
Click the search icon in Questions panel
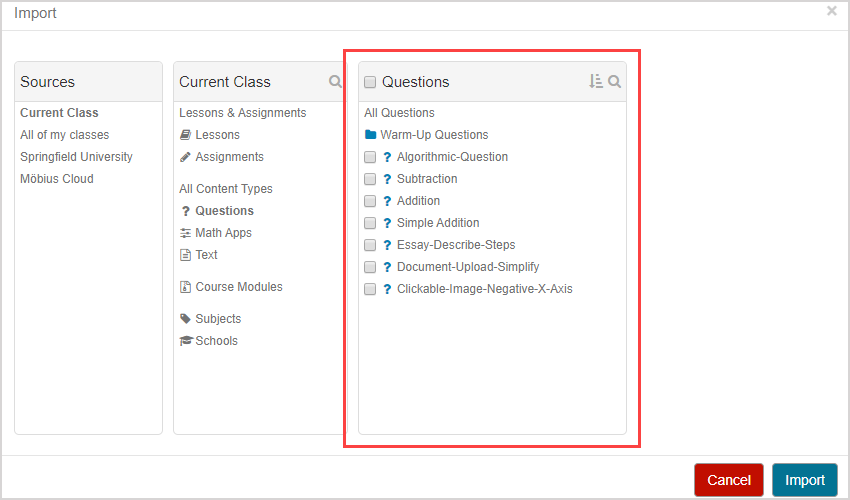click(x=615, y=82)
